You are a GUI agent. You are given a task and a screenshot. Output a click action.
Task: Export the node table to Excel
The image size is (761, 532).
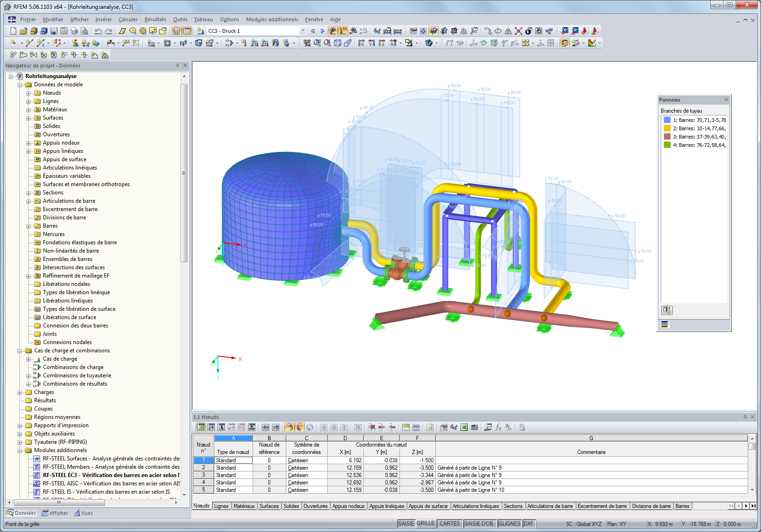click(464, 427)
